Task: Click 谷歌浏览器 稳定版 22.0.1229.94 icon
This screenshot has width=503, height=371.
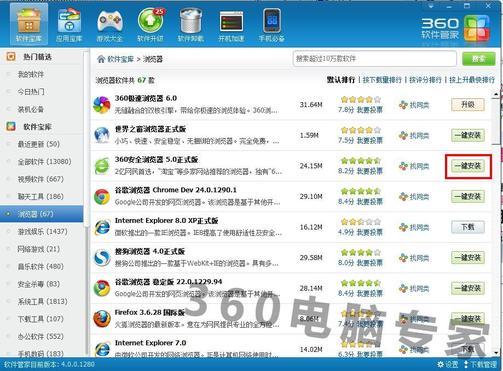Action: [x=102, y=288]
